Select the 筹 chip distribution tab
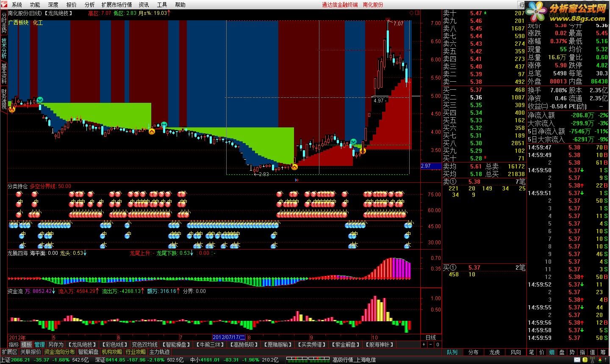Viewport: 610px width, 364px height. [603, 352]
